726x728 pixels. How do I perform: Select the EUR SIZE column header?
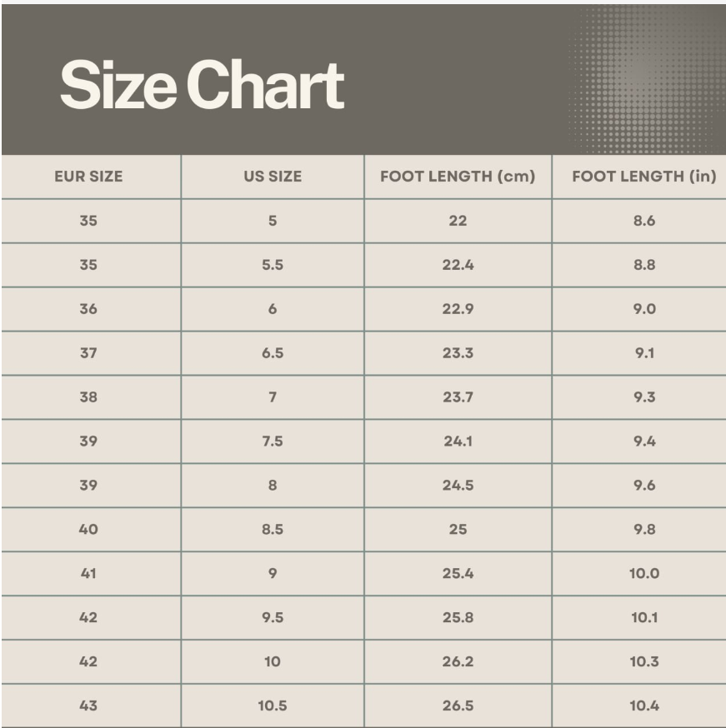pos(88,177)
